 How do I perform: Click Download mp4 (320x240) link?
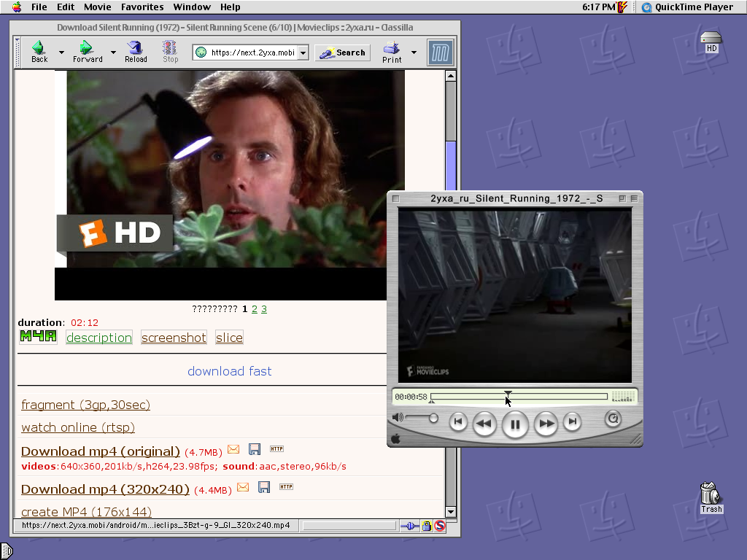[105, 489]
